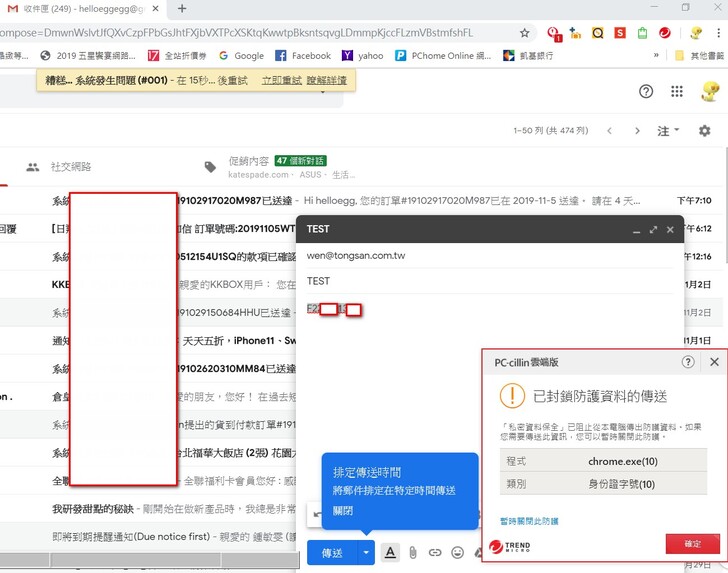This screenshot has height=573, width=728.
Task: Open the Google apps grid
Action: tap(677, 92)
